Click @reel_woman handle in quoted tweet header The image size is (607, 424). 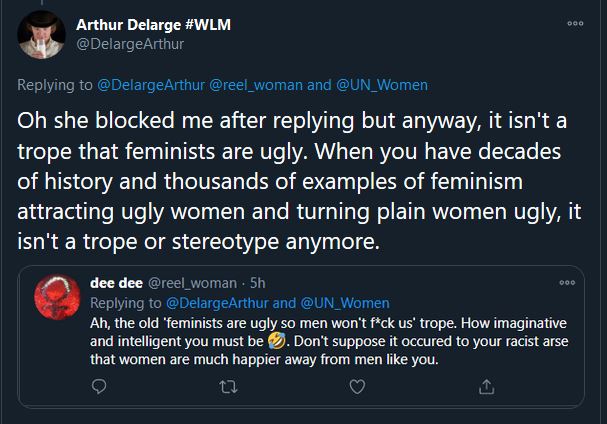click(x=194, y=284)
